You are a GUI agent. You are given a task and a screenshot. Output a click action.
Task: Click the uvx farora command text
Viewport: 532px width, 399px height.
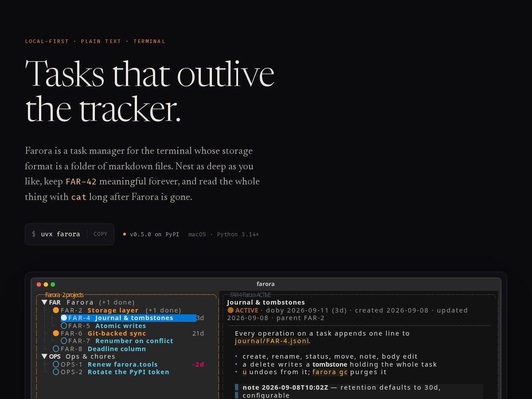pos(60,234)
